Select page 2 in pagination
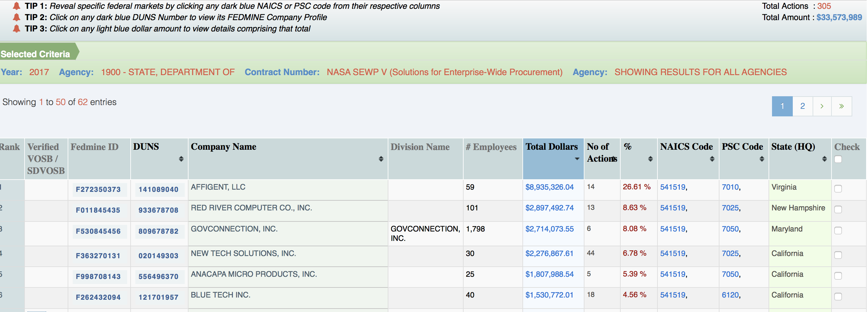The width and height of the screenshot is (868, 312). tap(802, 106)
